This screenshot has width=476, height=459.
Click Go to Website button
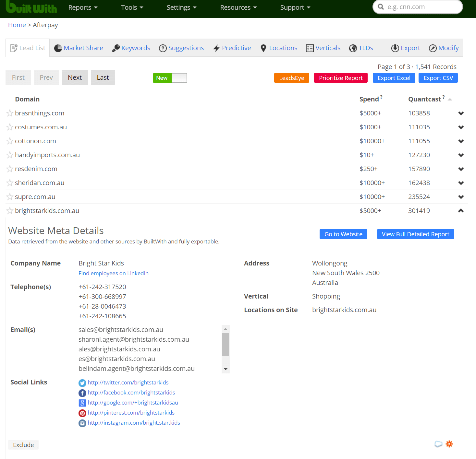coord(343,234)
